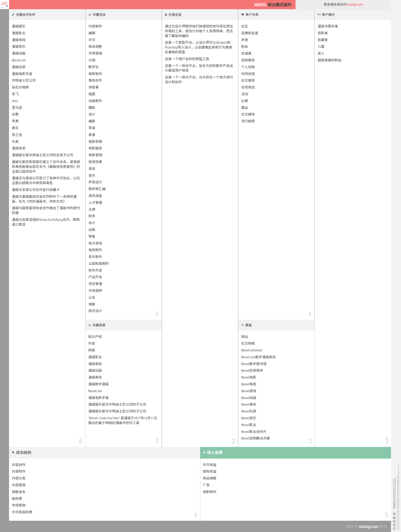
Task: Click the link icon beside 关键合作伙伴
Action: (x=13, y=15)
